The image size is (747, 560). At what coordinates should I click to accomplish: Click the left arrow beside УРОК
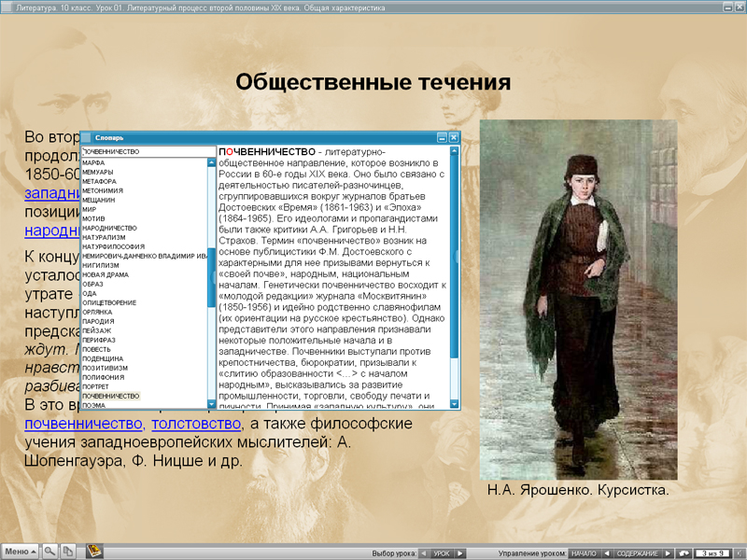(x=422, y=551)
